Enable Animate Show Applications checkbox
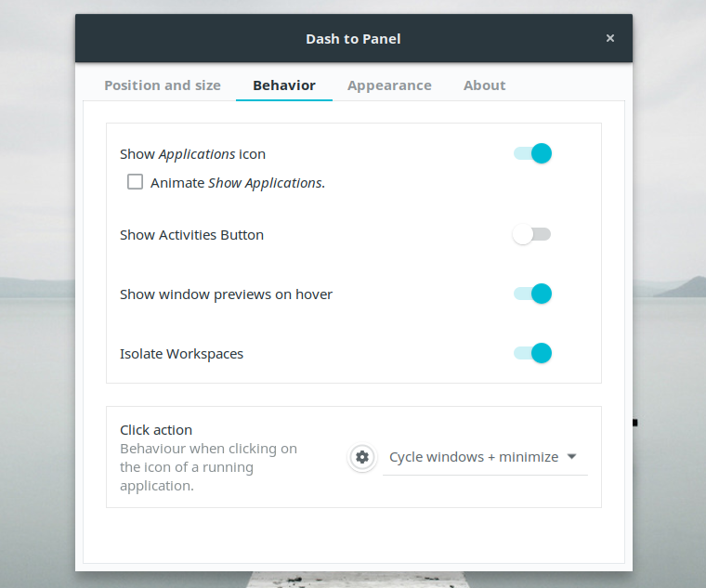706x588 pixels. tap(136, 182)
